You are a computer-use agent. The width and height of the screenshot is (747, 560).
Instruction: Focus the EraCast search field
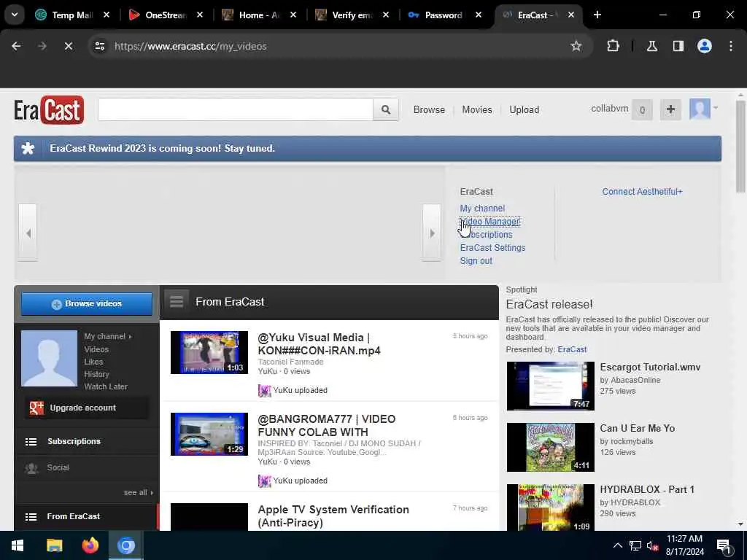click(236, 109)
